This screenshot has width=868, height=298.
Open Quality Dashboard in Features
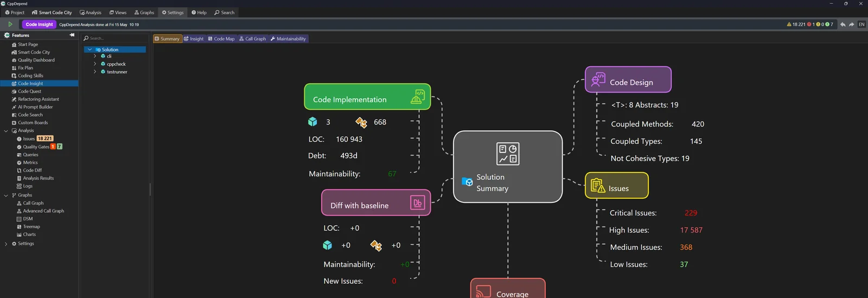[33, 60]
